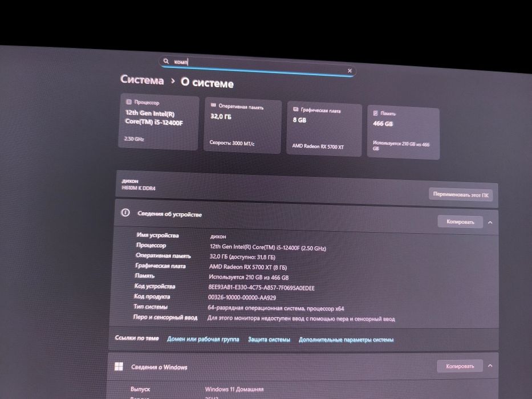Clear search field with X icon
532x399 pixels.
tap(350, 71)
